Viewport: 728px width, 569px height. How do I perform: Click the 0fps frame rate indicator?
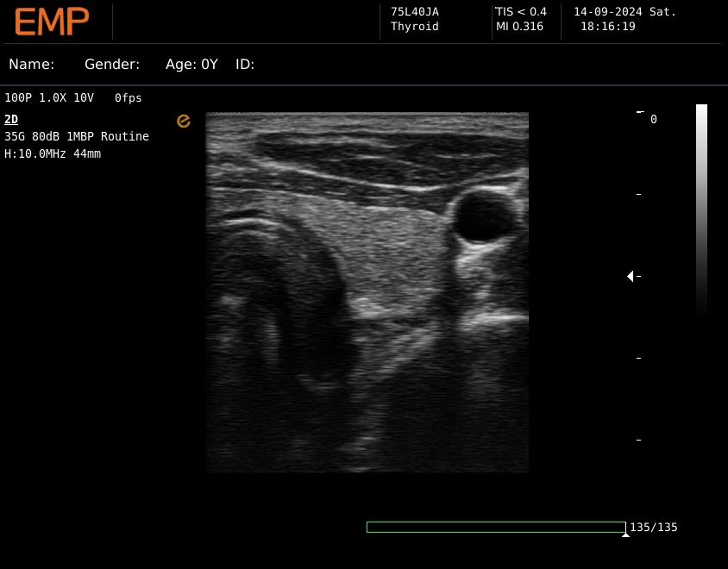pyautogui.click(x=128, y=97)
